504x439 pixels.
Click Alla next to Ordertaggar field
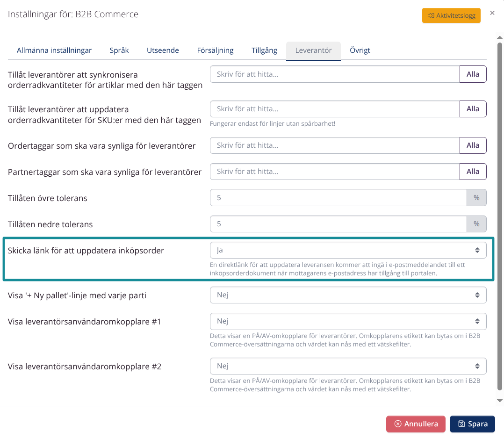473,145
